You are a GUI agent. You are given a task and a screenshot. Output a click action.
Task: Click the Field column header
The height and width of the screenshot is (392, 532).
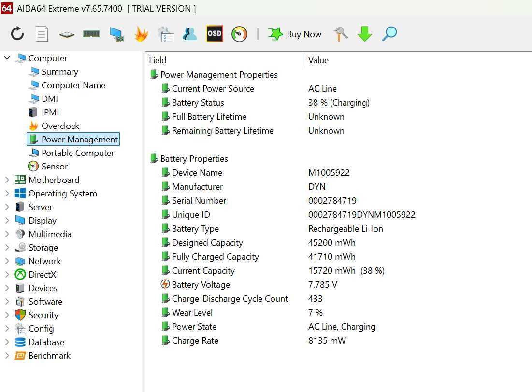point(158,60)
